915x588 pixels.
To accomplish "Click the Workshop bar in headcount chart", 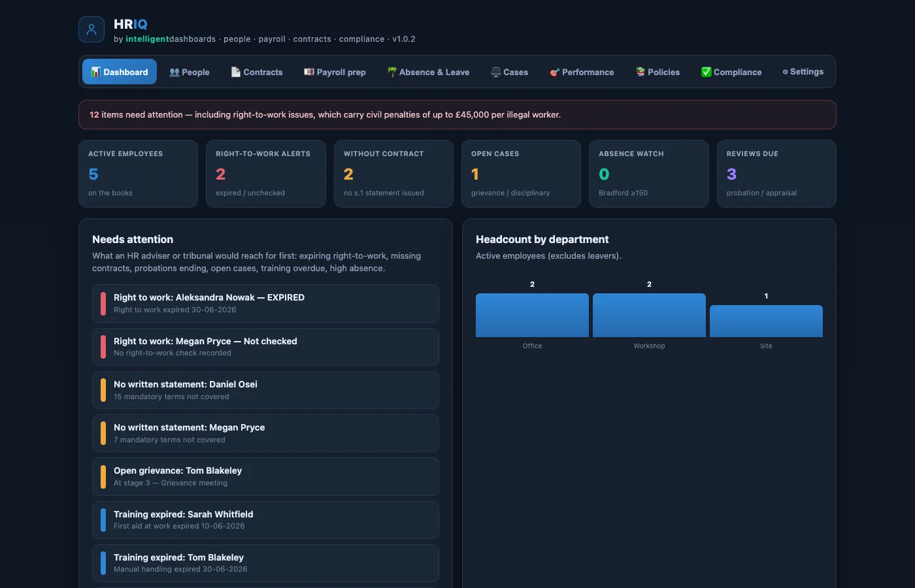I will 649,315.
